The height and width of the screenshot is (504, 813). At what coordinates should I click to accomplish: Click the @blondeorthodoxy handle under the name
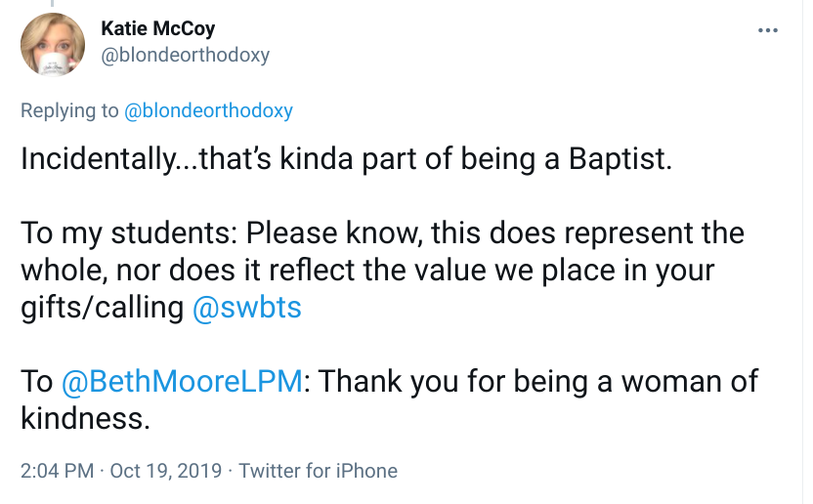[x=185, y=55]
